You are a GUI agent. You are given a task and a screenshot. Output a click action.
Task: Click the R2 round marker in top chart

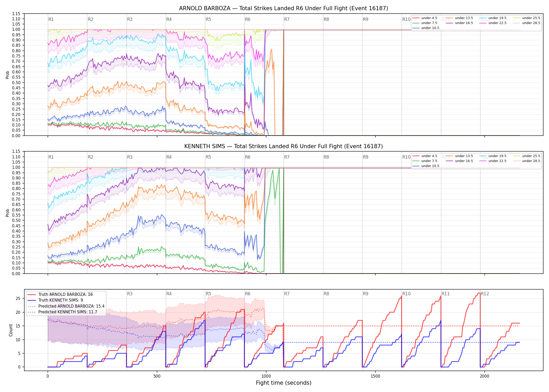pyautogui.click(x=90, y=19)
